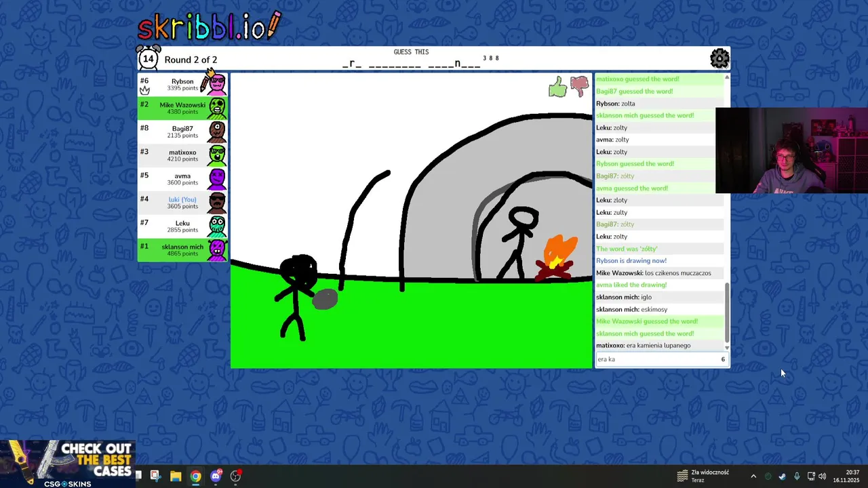
Task: Open Discord in the taskbar
Action: (x=216, y=476)
